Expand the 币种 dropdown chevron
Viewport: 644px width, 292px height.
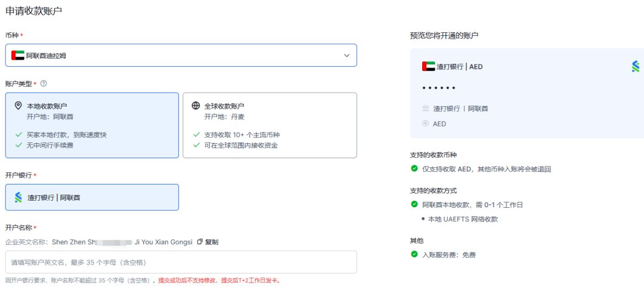point(346,56)
